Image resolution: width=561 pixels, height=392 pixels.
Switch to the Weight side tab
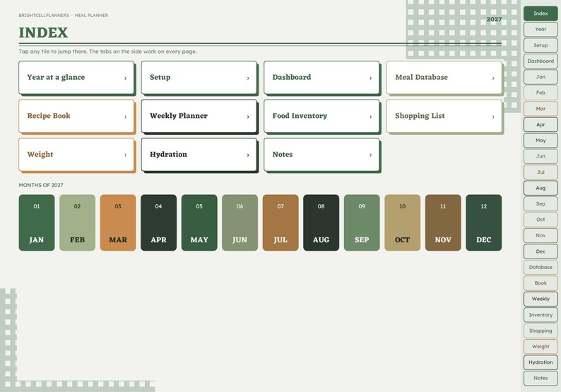pos(541,347)
